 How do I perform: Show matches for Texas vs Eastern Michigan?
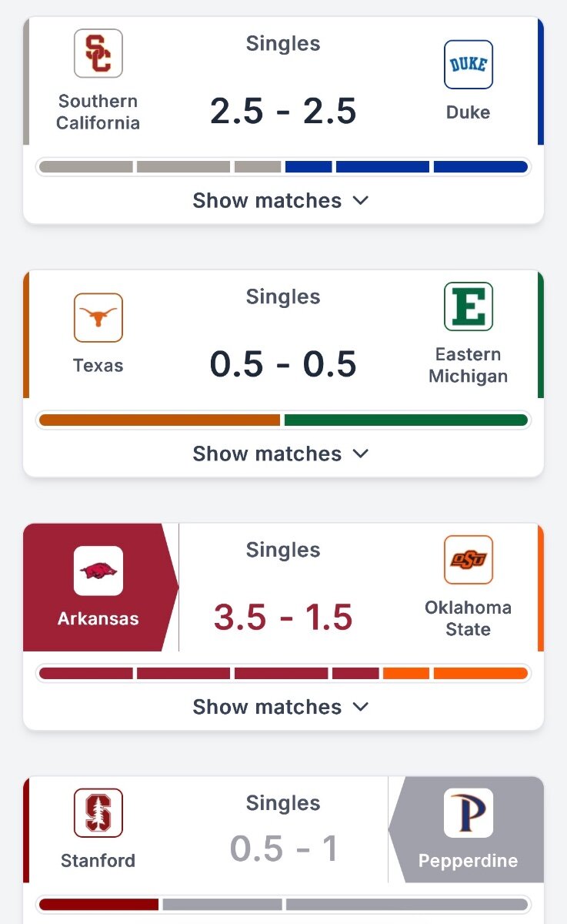[282, 454]
